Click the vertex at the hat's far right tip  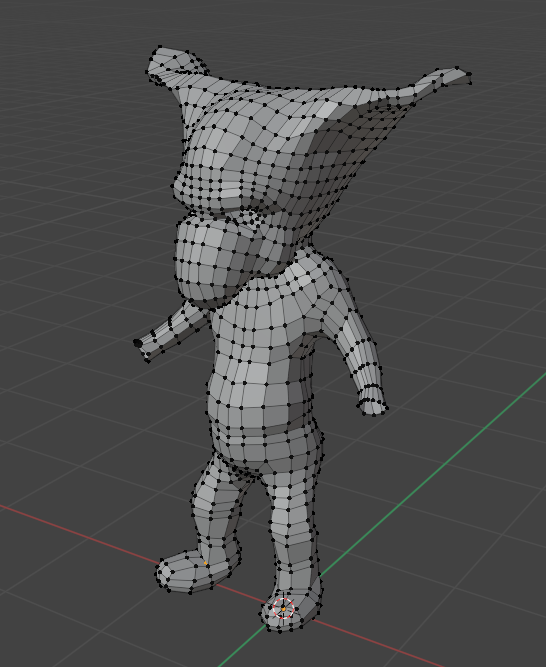[x=469, y=75]
